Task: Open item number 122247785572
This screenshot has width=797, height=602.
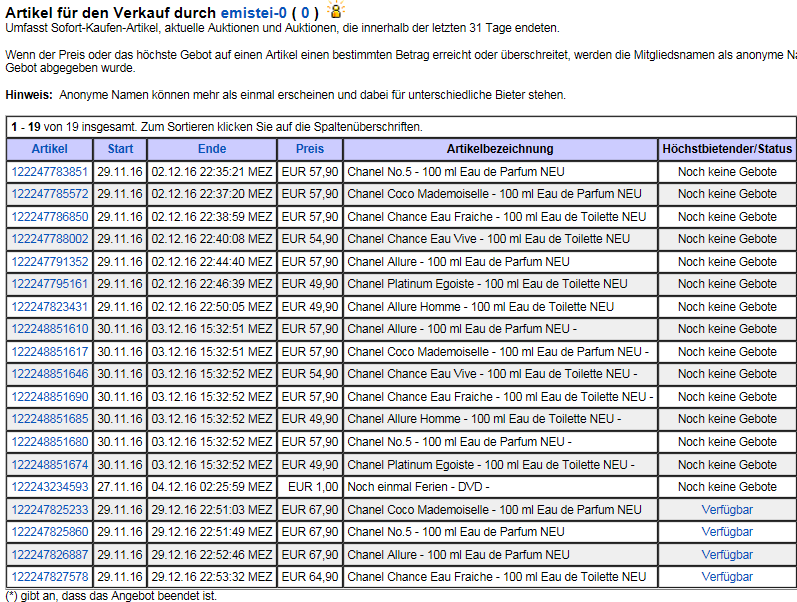Action: click(50, 194)
